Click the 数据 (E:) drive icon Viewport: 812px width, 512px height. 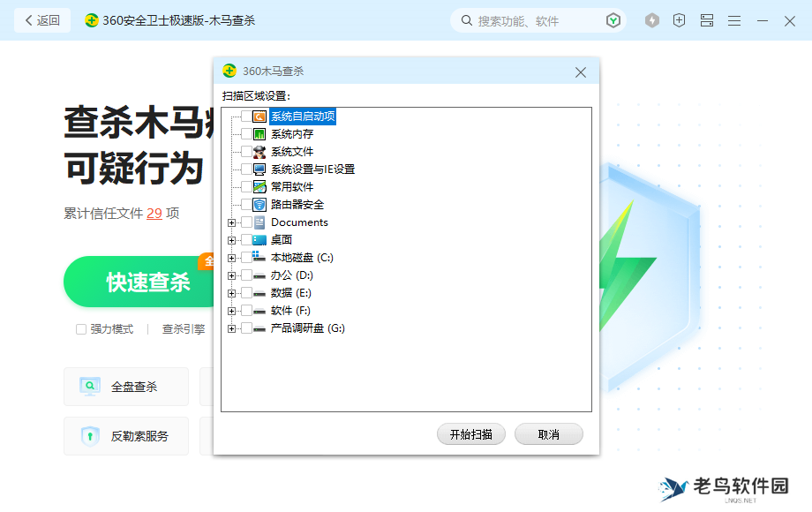[259, 294]
